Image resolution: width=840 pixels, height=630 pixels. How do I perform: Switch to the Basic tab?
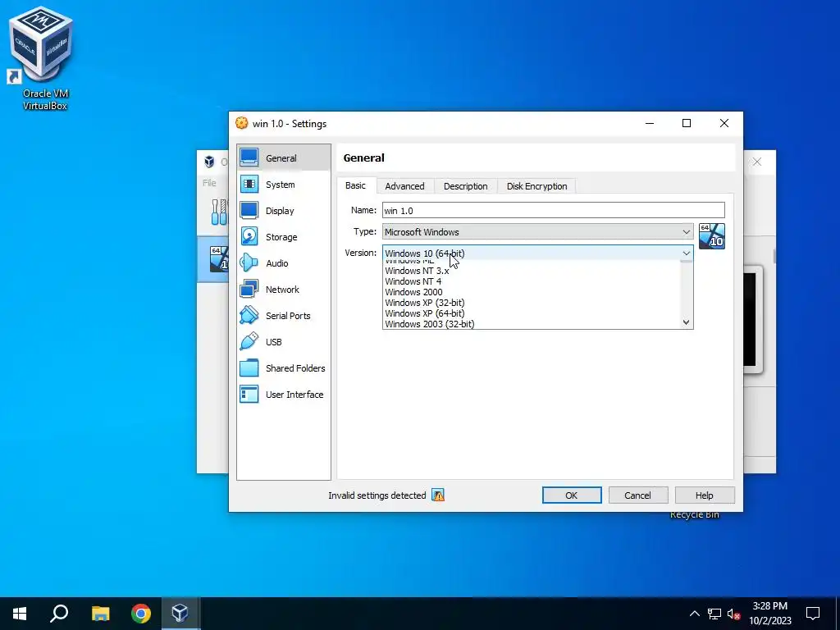point(356,185)
